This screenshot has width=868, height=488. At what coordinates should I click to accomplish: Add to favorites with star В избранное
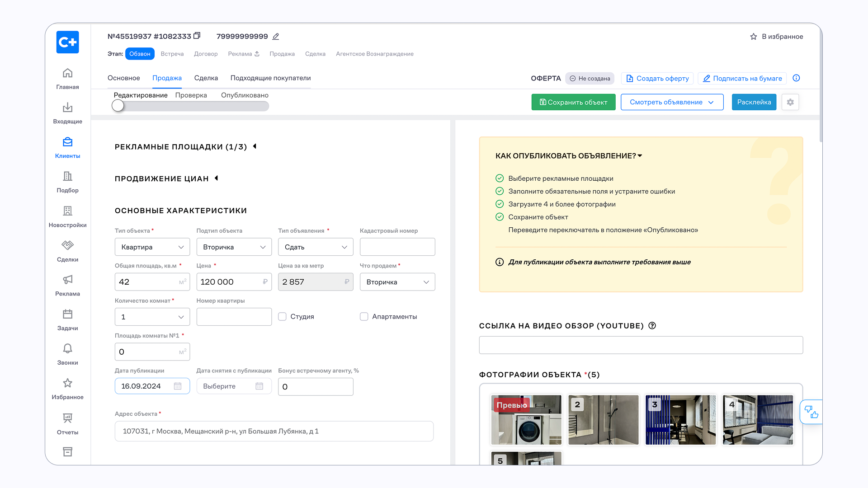point(776,37)
